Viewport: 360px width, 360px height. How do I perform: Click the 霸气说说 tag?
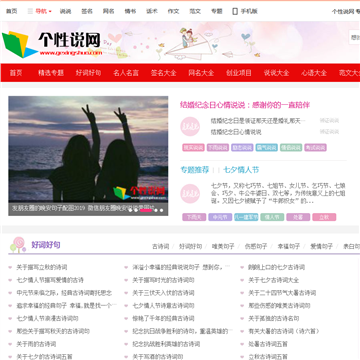[267, 148]
